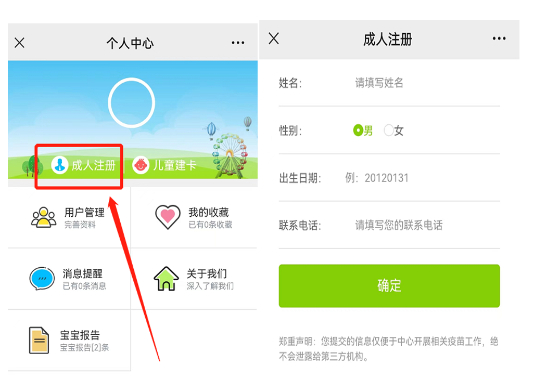Close the 个人中心 page with X

(19, 43)
